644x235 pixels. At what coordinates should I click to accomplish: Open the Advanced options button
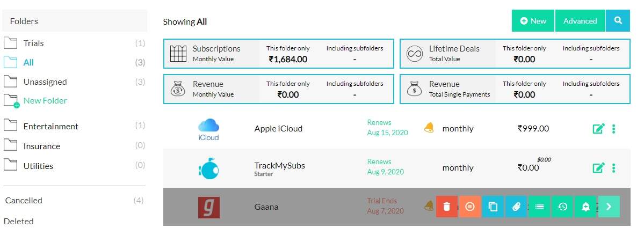580,21
